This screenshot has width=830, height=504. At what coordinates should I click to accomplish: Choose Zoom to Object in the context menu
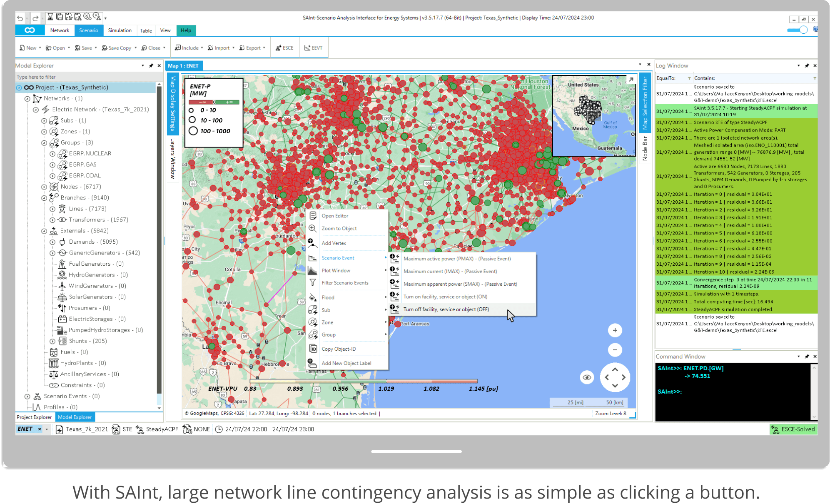pos(339,229)
